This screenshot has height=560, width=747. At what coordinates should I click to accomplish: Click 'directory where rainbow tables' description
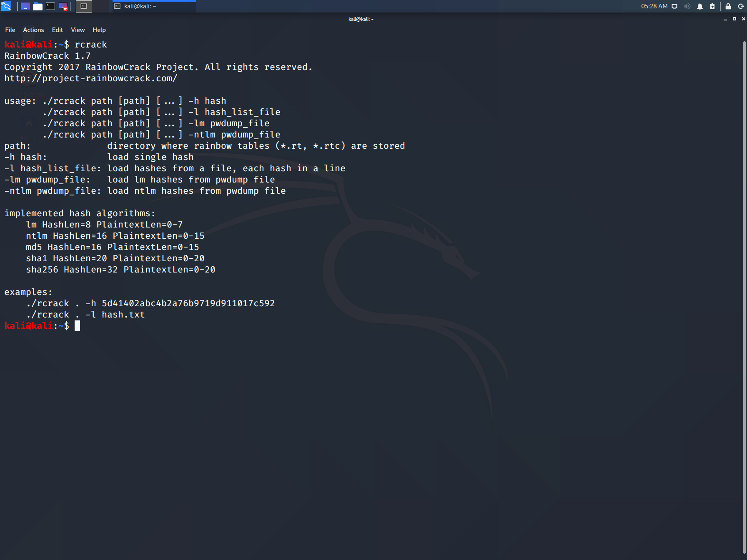coord(256,146)
